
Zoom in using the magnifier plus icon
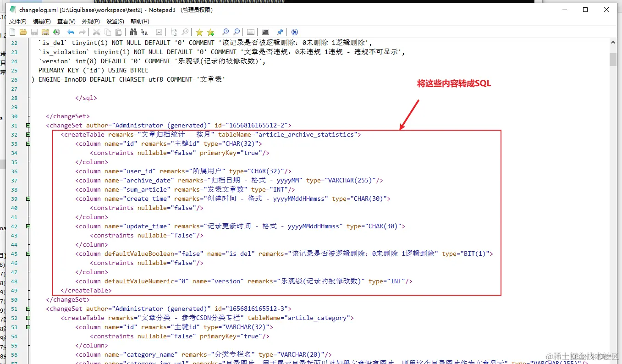coord(225,32)
